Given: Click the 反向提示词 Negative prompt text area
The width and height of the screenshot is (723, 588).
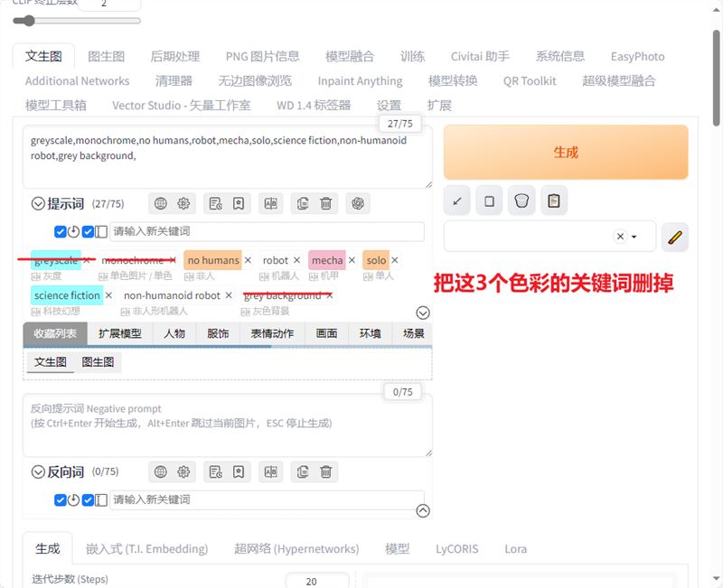Looking at the screenshot, I should 228,425.
